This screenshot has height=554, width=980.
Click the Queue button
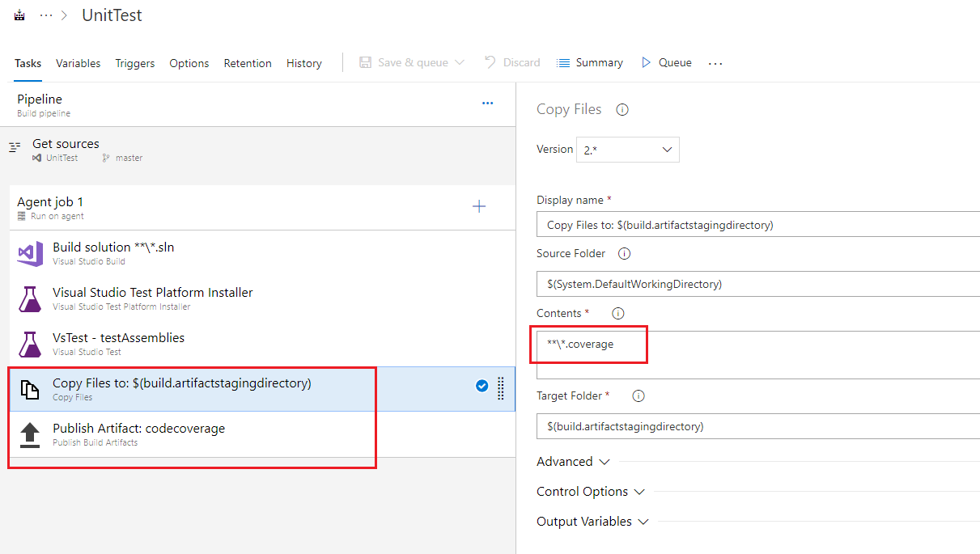click(666, 63)
